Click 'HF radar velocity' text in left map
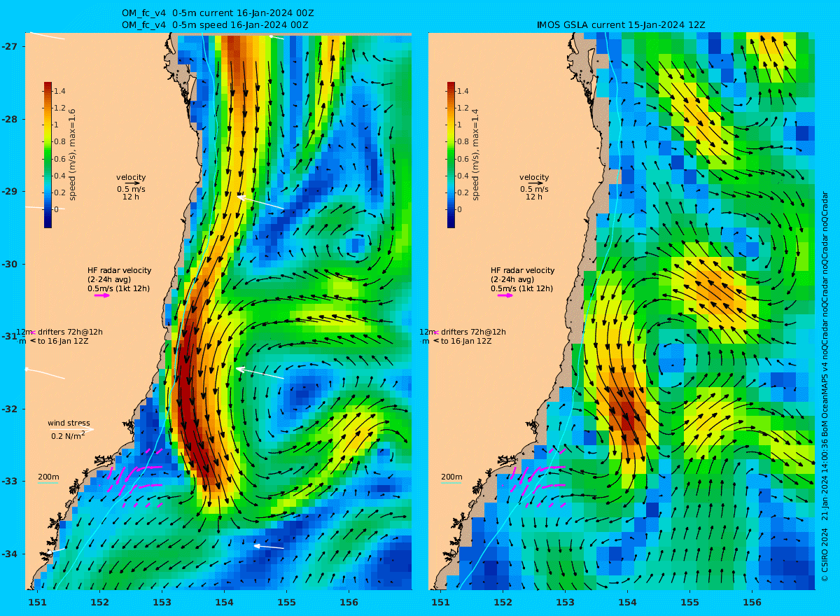The image size is (840, 616). point(119,270)
